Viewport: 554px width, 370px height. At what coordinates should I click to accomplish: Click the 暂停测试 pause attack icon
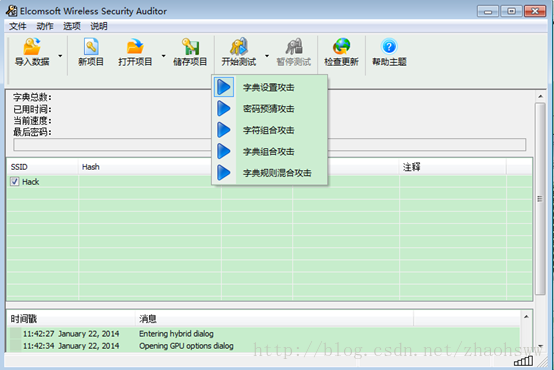click(294, 46)
